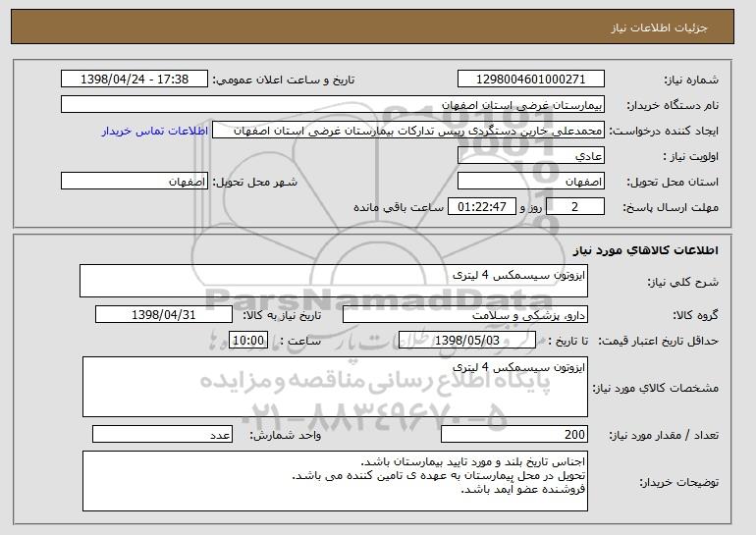Click the price validity date field 1398/05/03

click(x=467, y=341)
